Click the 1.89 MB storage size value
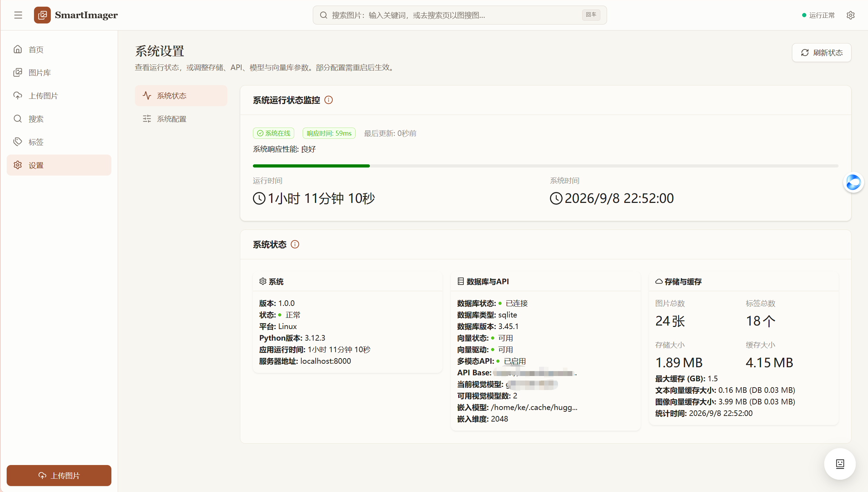This screenshot has width=868, height=492. 679,362
